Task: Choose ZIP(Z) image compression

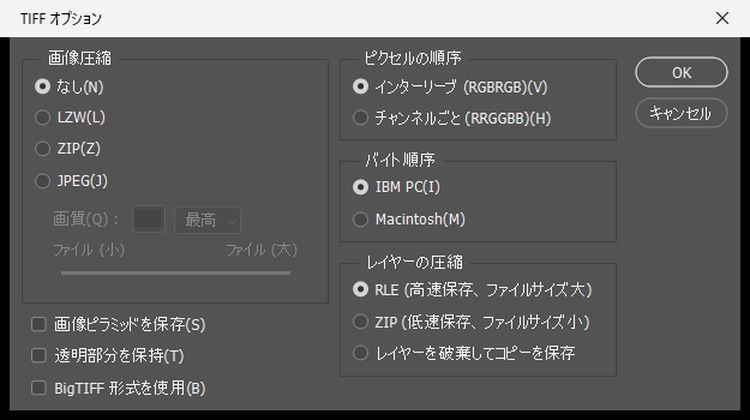Action: [43, 149]
